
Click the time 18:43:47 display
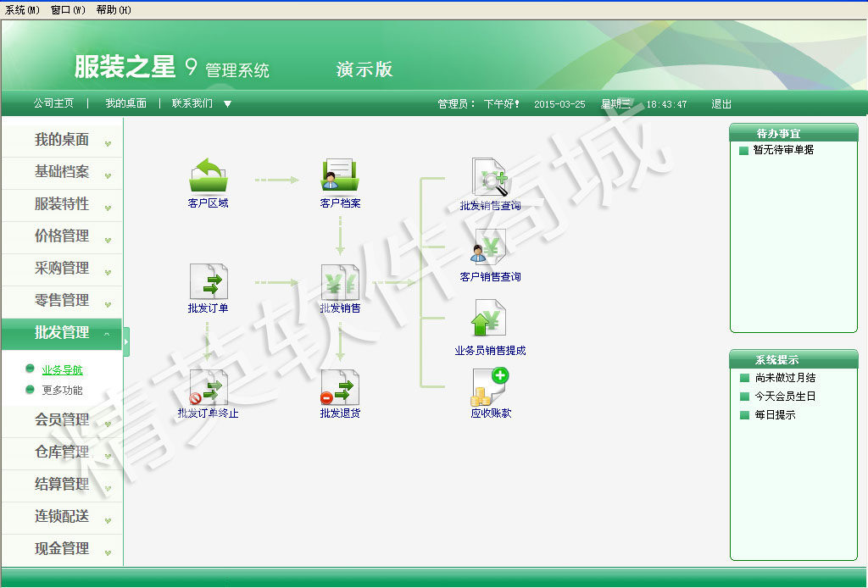coord(666,104)
